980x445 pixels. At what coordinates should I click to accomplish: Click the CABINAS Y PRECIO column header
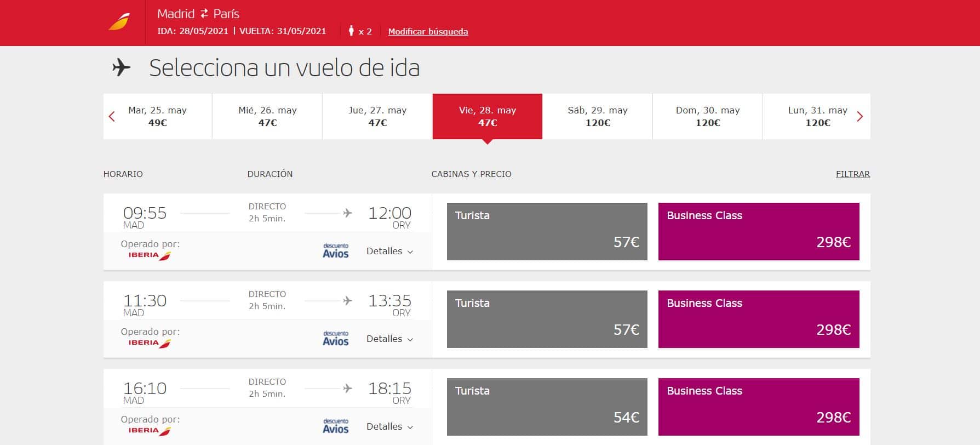coord(472,174)
